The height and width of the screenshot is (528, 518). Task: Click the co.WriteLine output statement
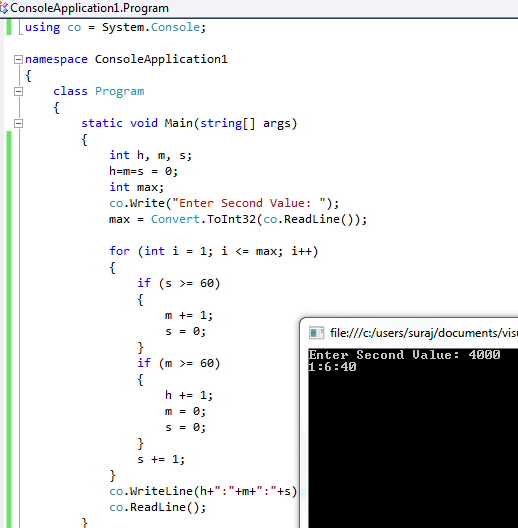[203, 491]
